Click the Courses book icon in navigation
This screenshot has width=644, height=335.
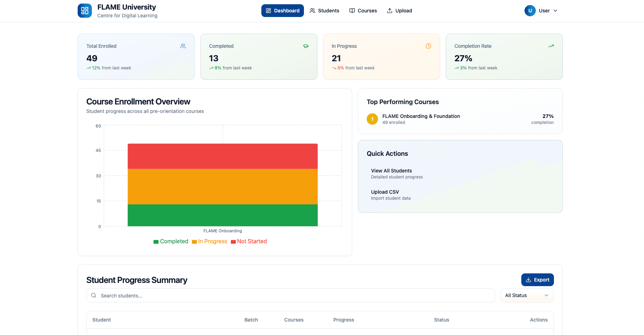352,11
